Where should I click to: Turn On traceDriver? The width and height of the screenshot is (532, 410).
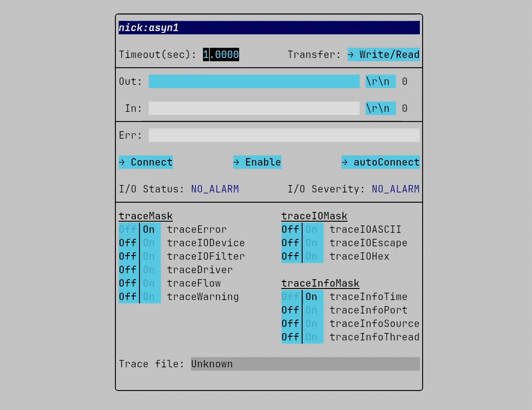point(150,270)
